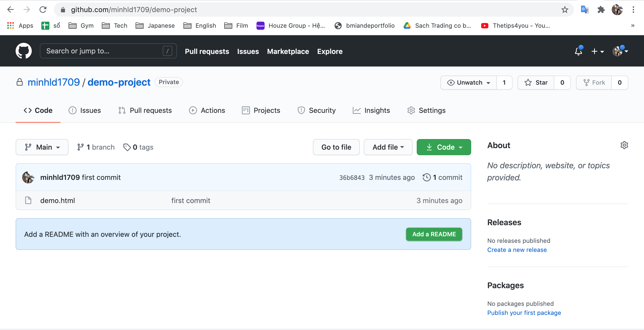View the 1 branch list
The height and width of the screenshot is (330, 644).
tap(96, 147)
